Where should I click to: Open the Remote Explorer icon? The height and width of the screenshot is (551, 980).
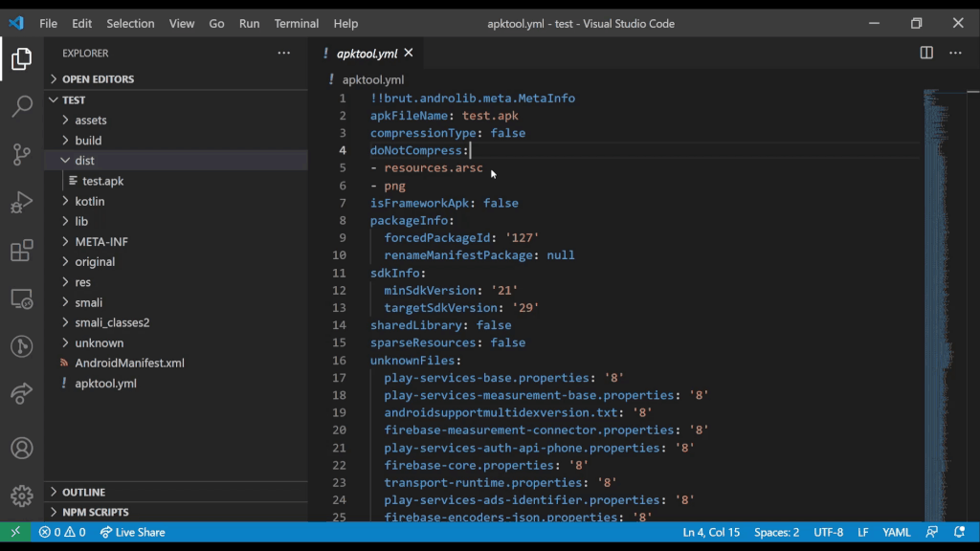tap(21, 299)
